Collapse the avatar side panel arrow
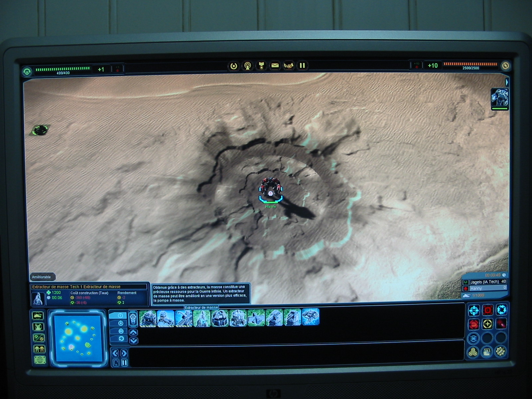This screenshot has width=532, height=399. click(x=507, y=82)
